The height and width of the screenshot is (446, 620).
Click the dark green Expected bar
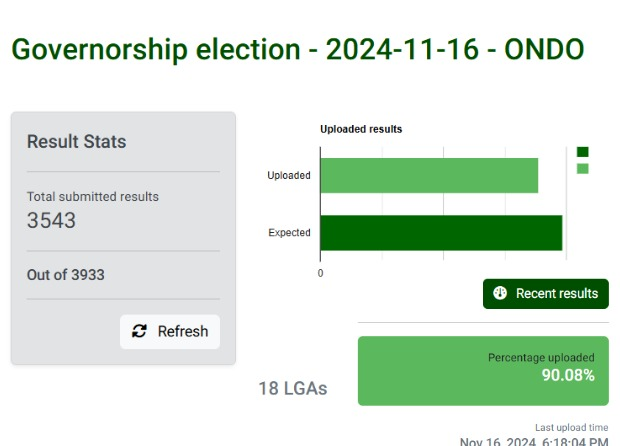click(x=441, y=233)
